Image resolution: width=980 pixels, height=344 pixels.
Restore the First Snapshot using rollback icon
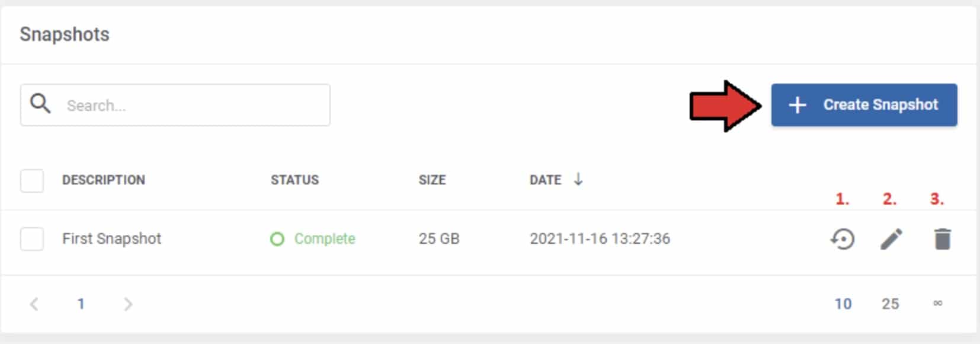tap(842, 239)
